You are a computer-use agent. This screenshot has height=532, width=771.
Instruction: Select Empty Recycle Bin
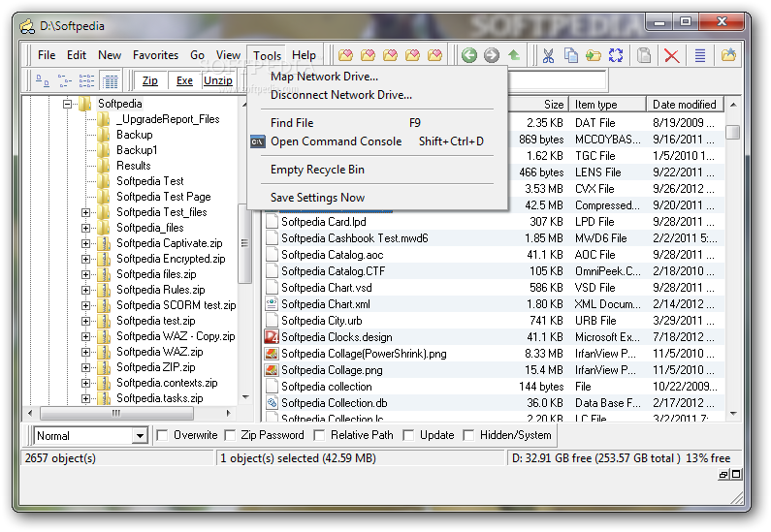377,170
